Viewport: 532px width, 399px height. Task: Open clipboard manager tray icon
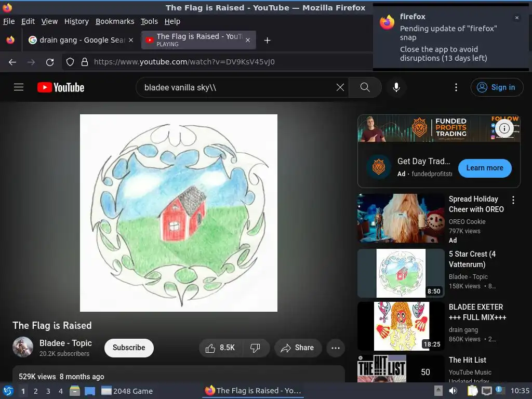point(472,391)
